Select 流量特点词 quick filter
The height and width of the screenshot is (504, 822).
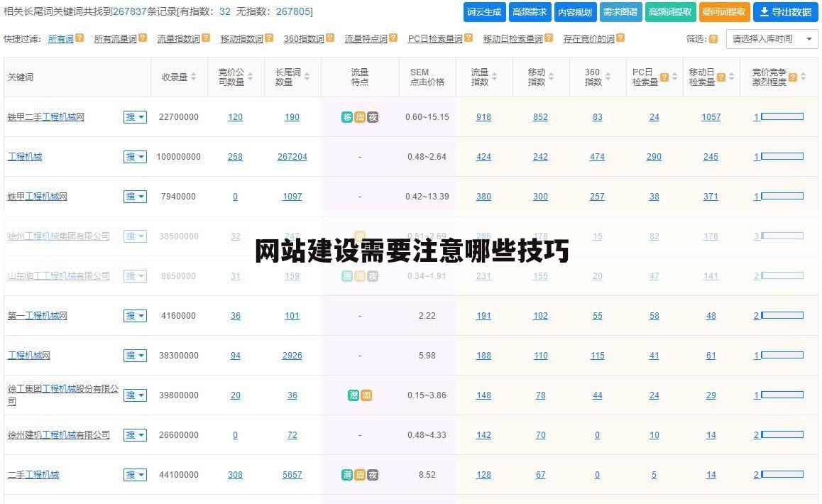[366, 39]
